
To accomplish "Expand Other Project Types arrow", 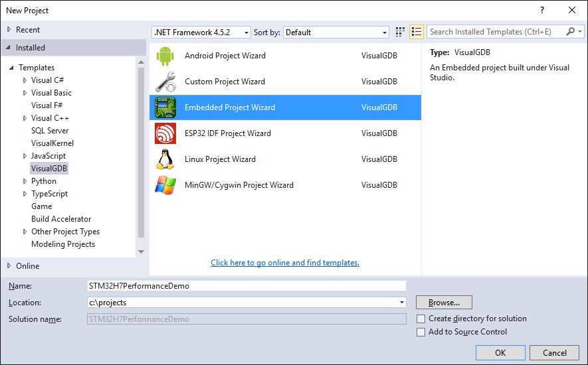I will [x=25, y=232].
